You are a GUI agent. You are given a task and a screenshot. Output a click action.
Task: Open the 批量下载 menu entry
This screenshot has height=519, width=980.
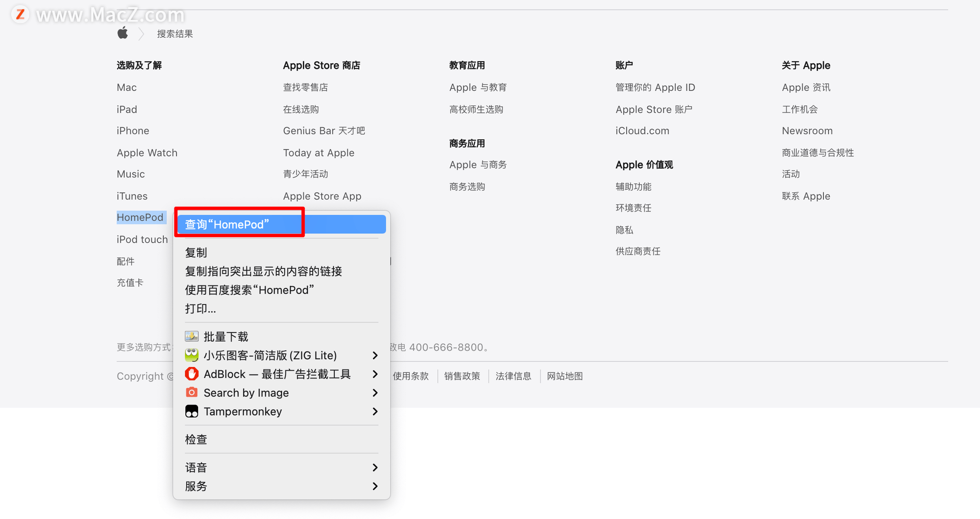282,337
